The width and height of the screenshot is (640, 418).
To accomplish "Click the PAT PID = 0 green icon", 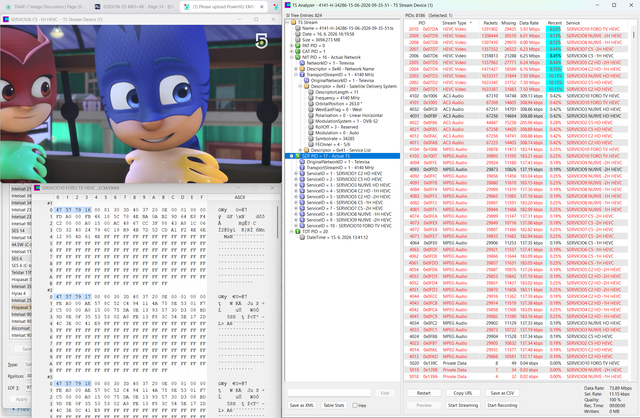I will 298,46.
